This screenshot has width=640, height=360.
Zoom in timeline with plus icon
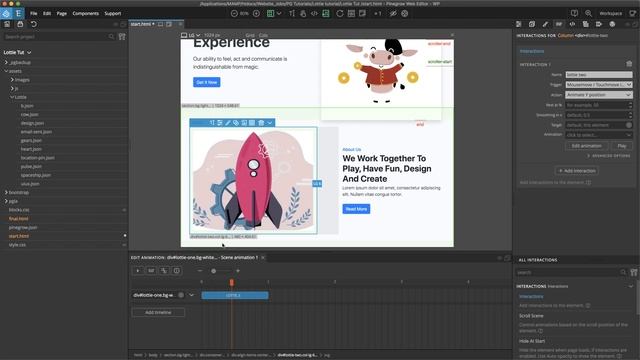tap(238, 271)
